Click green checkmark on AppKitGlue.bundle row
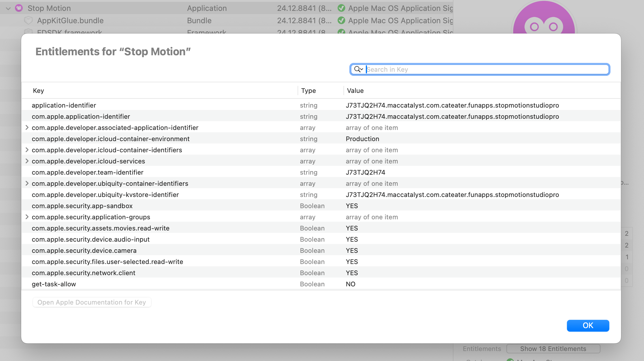Screen dimensions: 644x361 [341, 21]
